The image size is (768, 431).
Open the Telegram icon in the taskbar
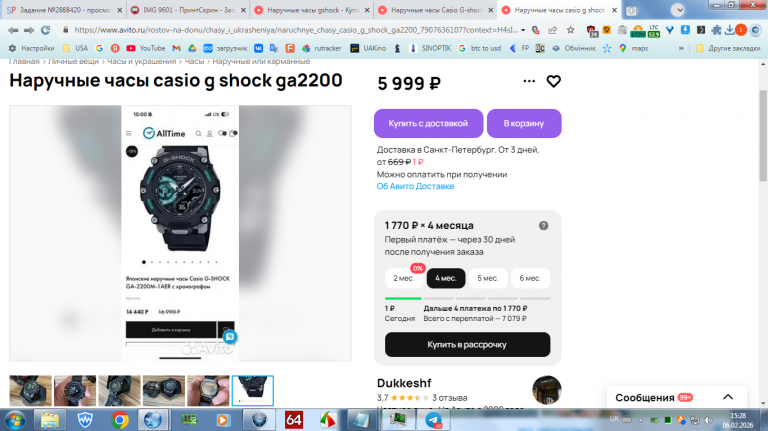coord(433,420)
